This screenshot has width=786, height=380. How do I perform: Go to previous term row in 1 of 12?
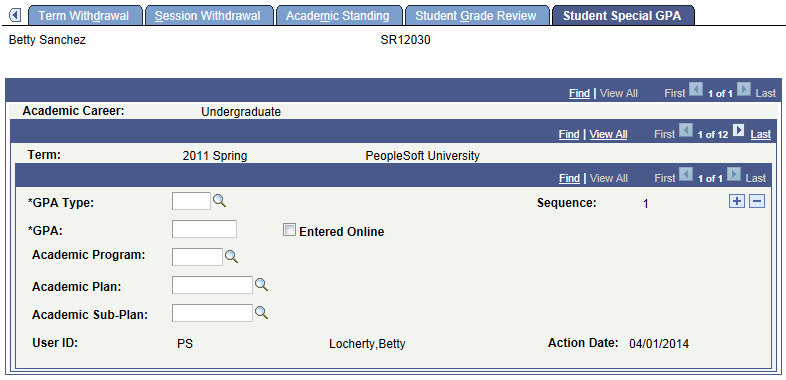(685, 131)
